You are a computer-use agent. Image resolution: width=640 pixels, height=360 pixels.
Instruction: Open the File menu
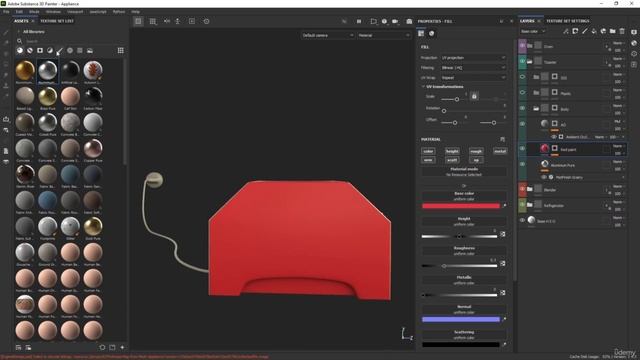[x=6, y=12]
